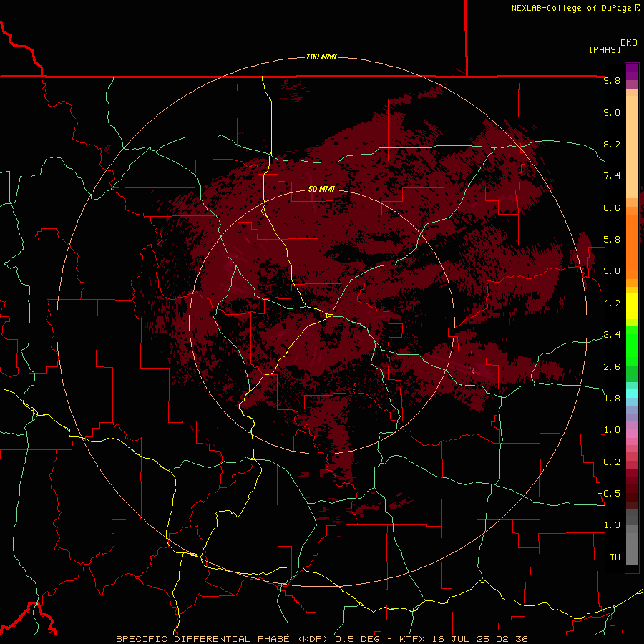Click the purple swatch atop the color bar
This screenshot has height=644, width=644.
(x=632, y=71)
